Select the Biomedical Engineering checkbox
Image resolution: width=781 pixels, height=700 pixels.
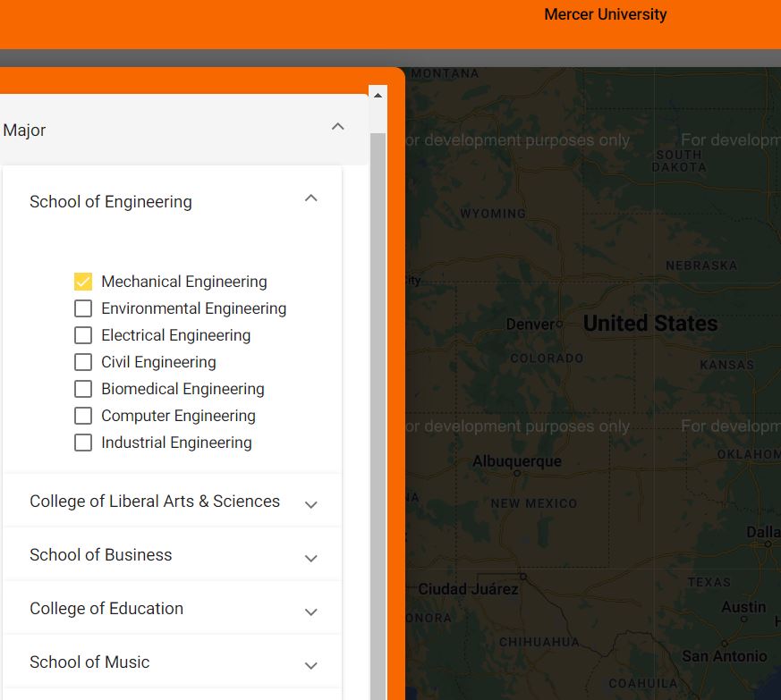(83, 389)
